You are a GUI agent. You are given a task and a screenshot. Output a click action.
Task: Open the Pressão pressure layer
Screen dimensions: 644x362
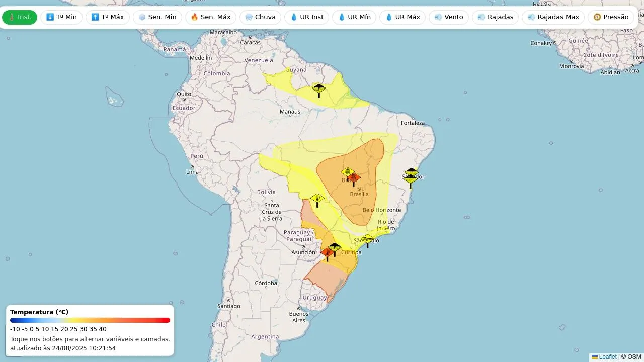[611, 17]
